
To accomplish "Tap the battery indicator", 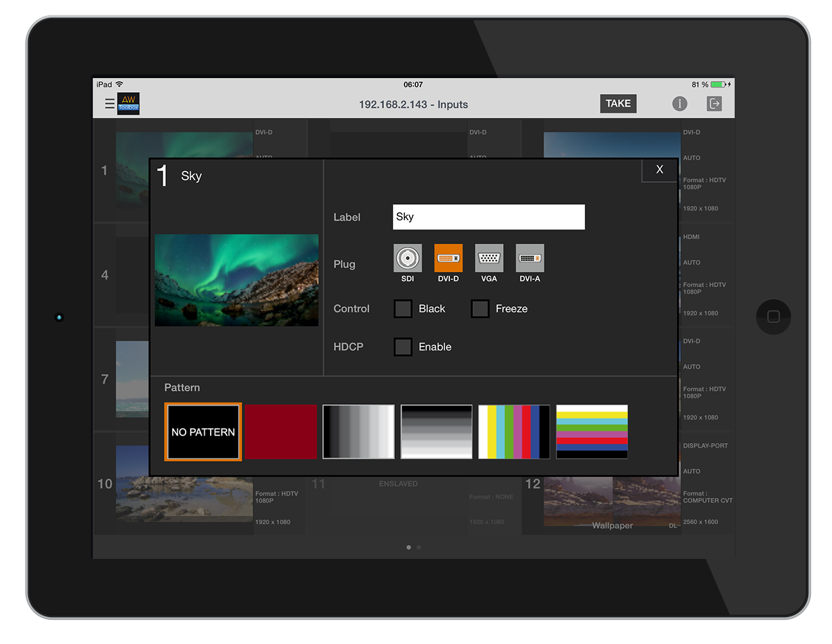I will click(x=718, y=84).
